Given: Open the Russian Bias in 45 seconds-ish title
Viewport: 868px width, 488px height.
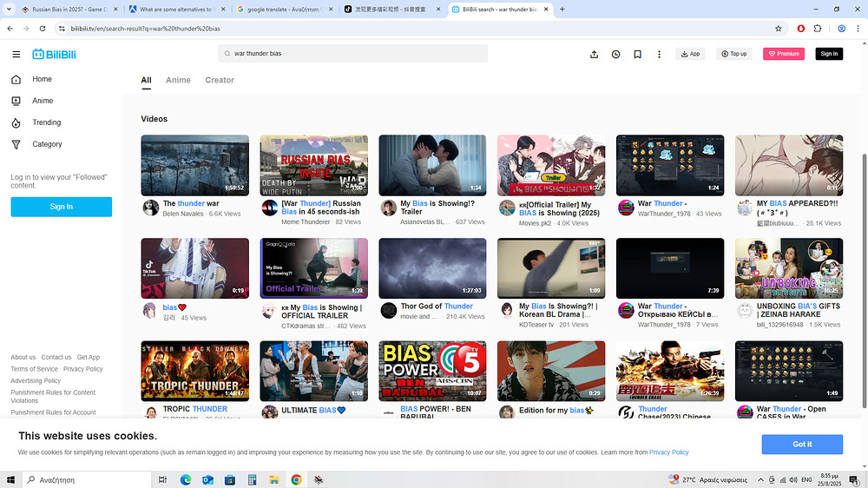Looking at the screenshot, I should click(321, 208).
